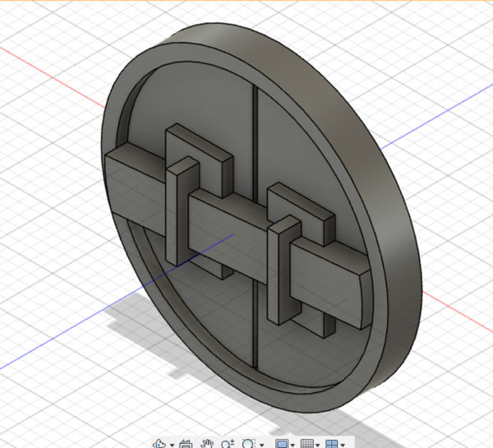Click the Zoom Window/Fit tool
The image size is (493, 448).
248,444
